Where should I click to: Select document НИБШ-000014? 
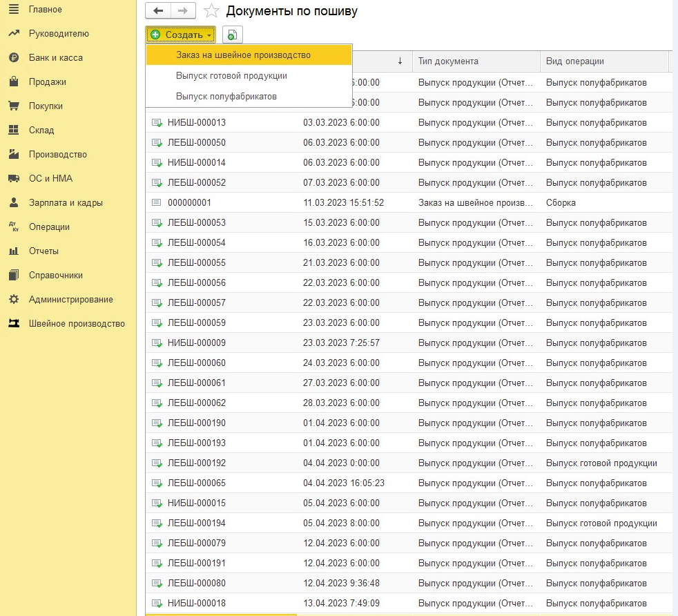[197, 163]
